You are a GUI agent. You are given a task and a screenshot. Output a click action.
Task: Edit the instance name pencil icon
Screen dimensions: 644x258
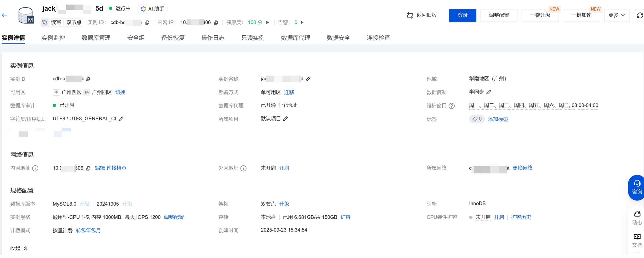click(x=308, y=79)
